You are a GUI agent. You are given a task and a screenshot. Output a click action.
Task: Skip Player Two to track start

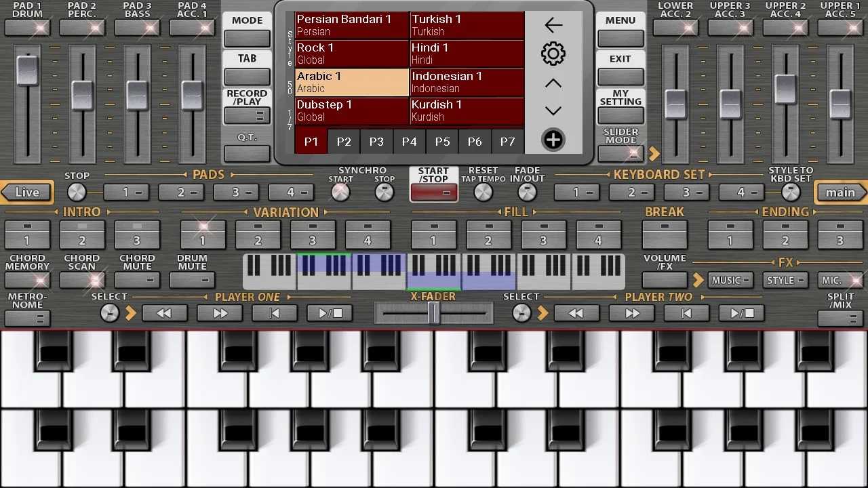tap(686, 313)
